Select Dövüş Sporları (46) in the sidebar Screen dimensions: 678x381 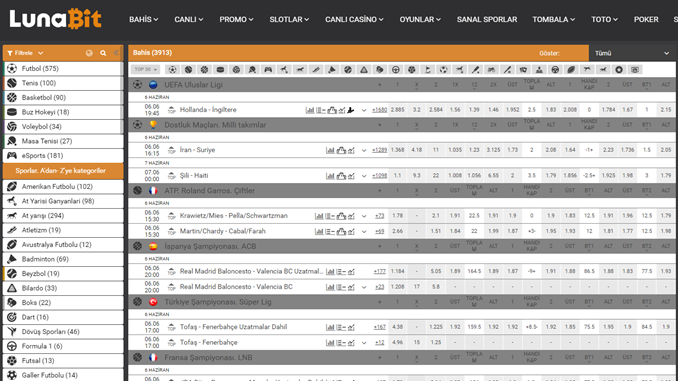pyautogui.click(x=63, y=331)
